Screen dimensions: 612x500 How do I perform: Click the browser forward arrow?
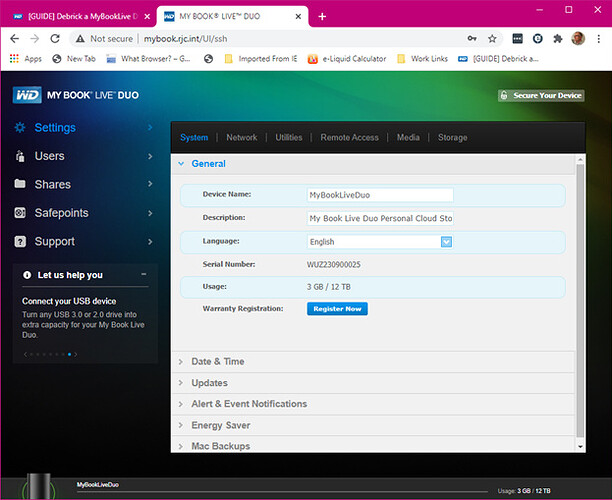[x=35, y=39]
